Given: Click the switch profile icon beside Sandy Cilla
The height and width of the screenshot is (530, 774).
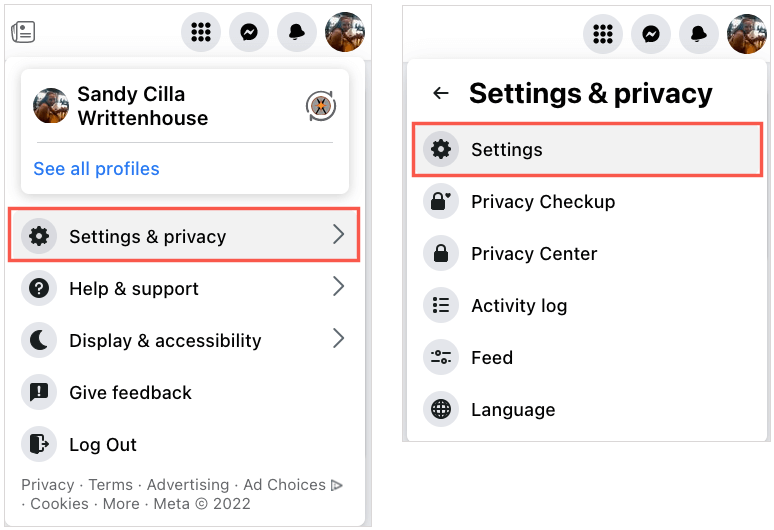Looking at the screenshot, I should 320,106.
